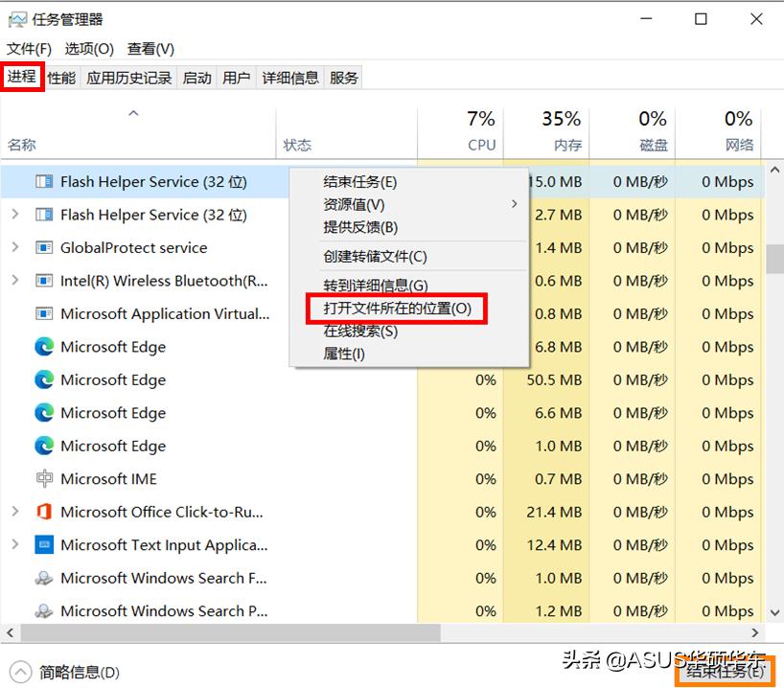784x688 pixels.
Task: Click the vertical scrollbar down arrow
Action: [x=774, y=611]
